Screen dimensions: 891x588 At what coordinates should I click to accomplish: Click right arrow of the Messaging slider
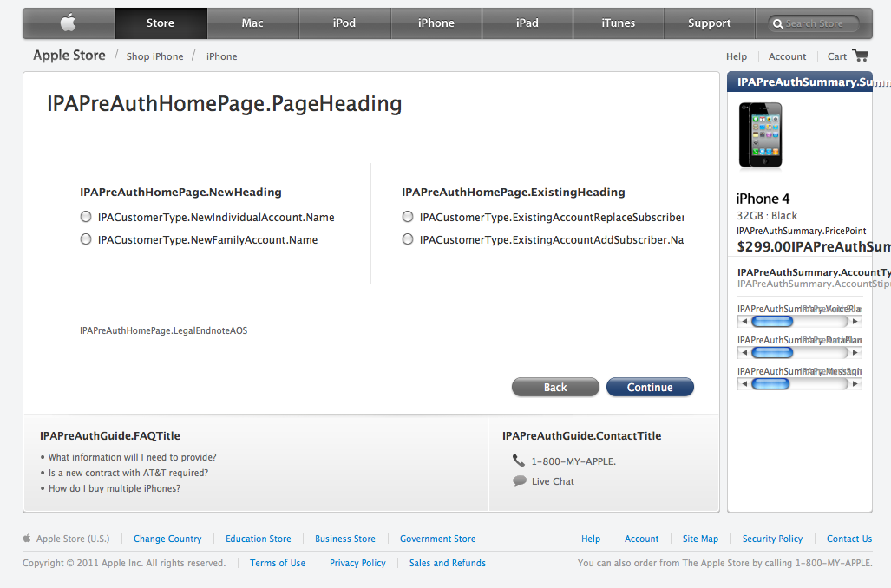coord(855,384)
